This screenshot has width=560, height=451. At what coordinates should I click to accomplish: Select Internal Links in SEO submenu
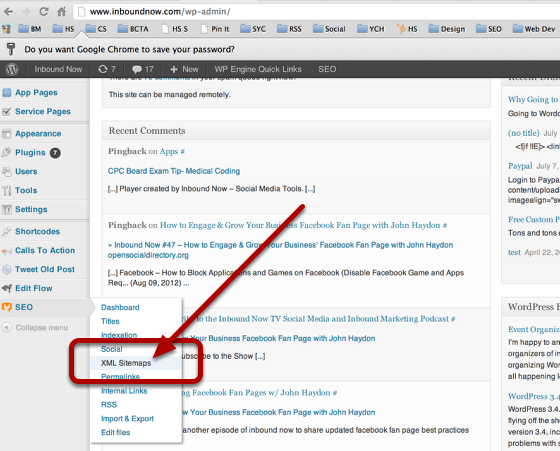coord(124,391)
